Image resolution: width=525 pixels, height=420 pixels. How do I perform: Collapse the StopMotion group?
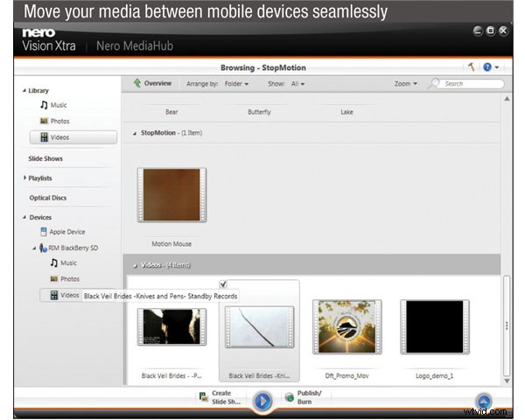tap(135, 133)
